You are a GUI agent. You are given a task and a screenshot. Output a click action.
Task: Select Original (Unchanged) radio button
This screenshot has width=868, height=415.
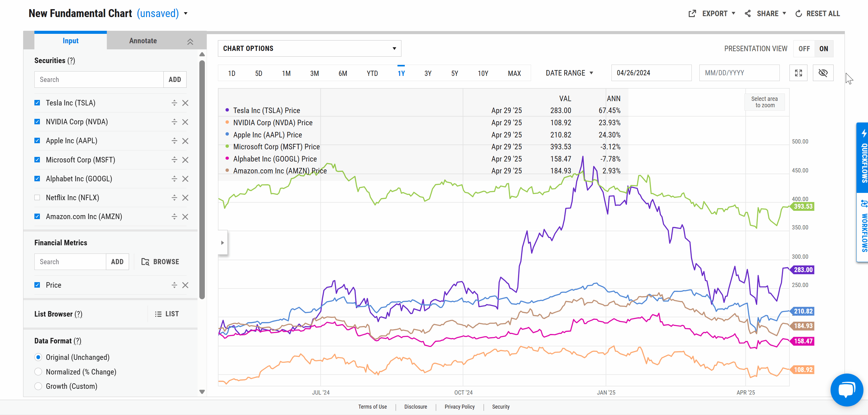point(38,357)
